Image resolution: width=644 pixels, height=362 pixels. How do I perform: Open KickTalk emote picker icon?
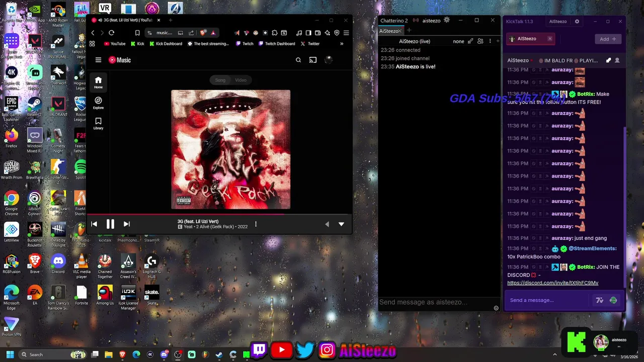click(x=613, y=300)
